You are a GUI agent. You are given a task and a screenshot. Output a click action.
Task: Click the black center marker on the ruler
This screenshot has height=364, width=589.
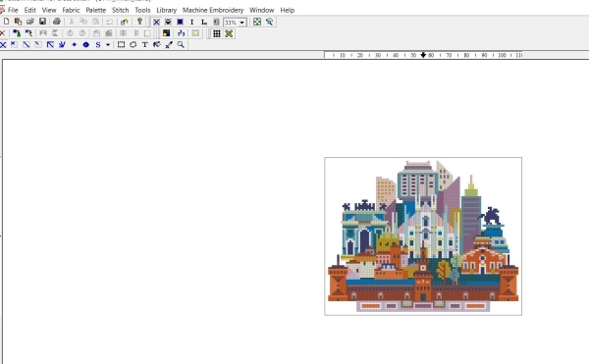(x=423, y=55)
